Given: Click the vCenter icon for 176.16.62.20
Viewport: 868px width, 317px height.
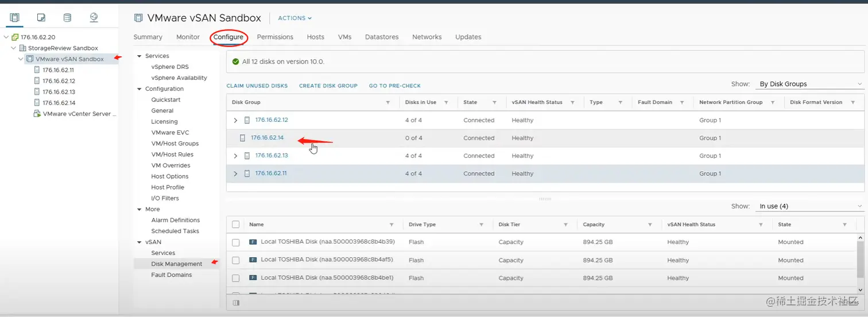Looking at the screenshot, I should pos(15,37).
